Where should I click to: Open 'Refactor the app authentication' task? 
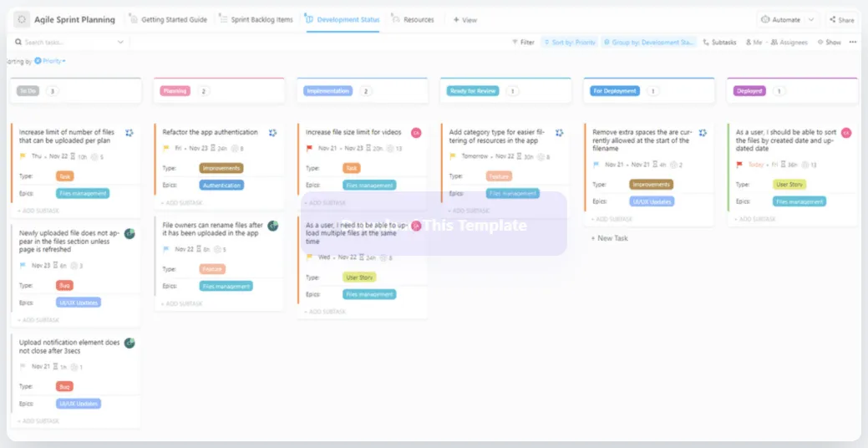pos(211,132)
